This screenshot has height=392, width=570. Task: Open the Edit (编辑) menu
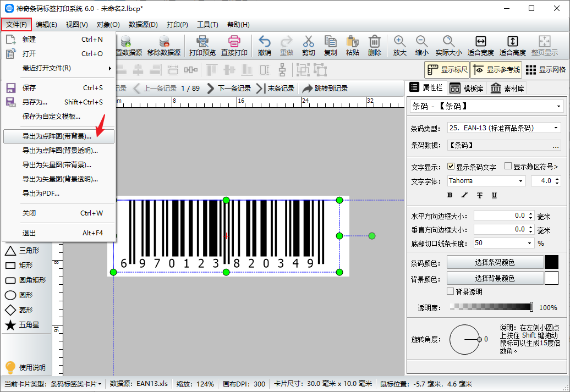(x=46, y=24)
